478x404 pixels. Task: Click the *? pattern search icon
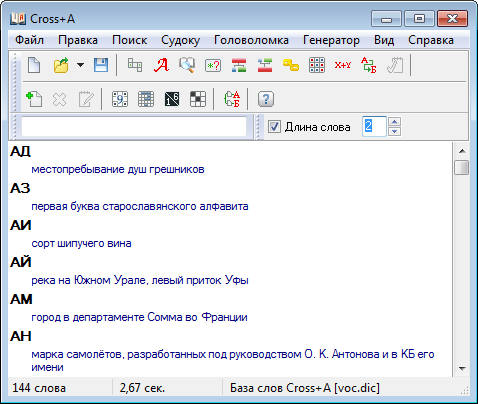coord(213,65)
